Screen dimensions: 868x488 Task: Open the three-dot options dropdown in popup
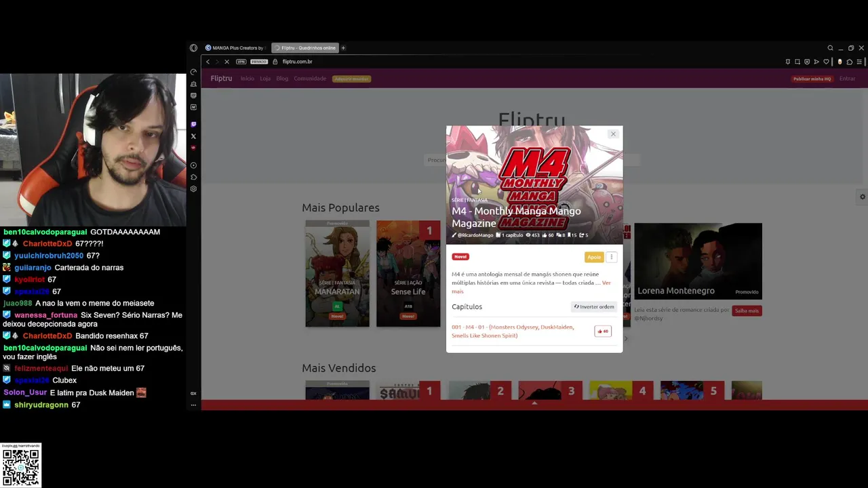611,257
